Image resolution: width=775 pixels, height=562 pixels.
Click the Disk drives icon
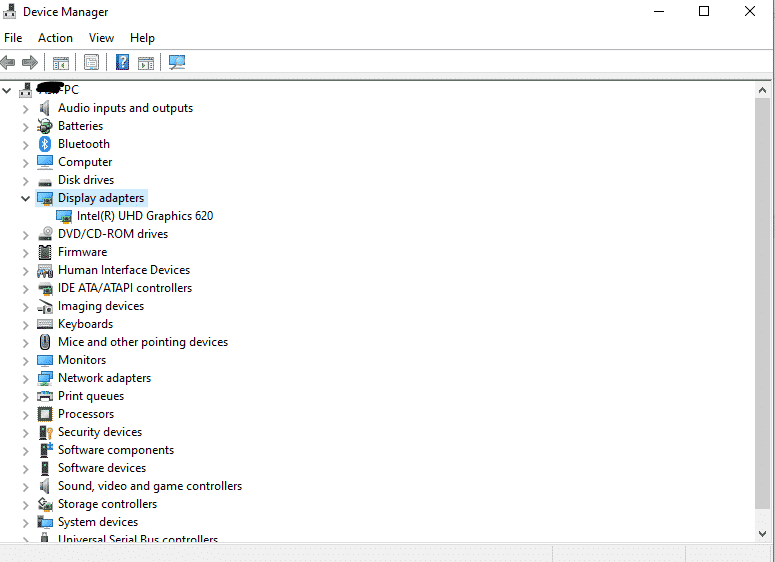(x=45, y=181)
